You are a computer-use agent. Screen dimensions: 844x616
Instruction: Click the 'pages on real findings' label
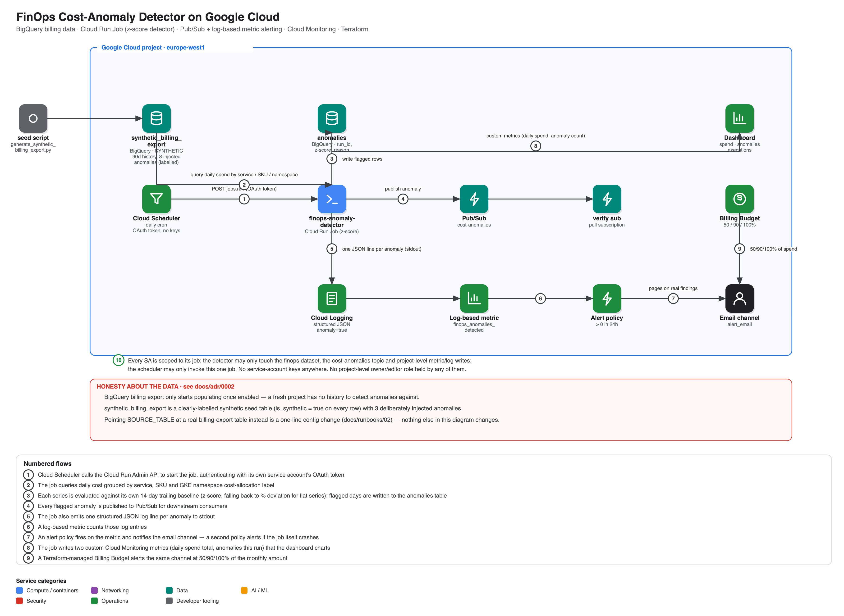673,289
